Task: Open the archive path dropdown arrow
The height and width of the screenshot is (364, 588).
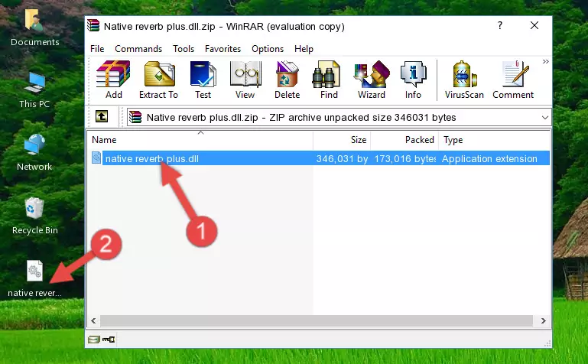Action: click(545, 117)
